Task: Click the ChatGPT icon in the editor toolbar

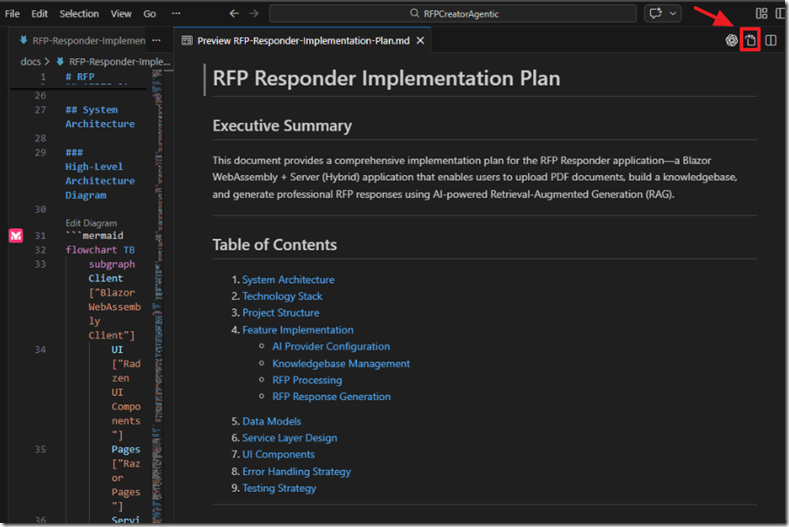Action: pos(732,40)
